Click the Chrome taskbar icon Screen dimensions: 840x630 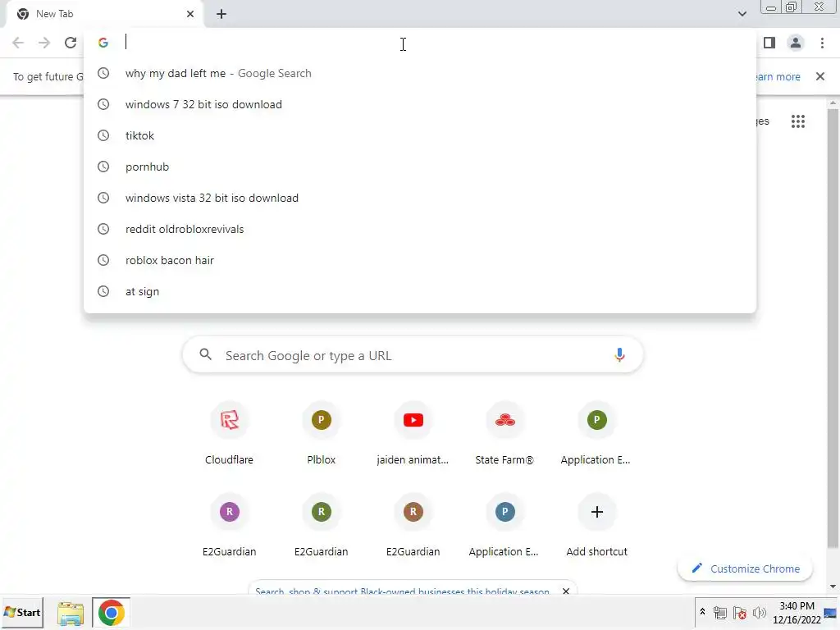pos(111,613)
